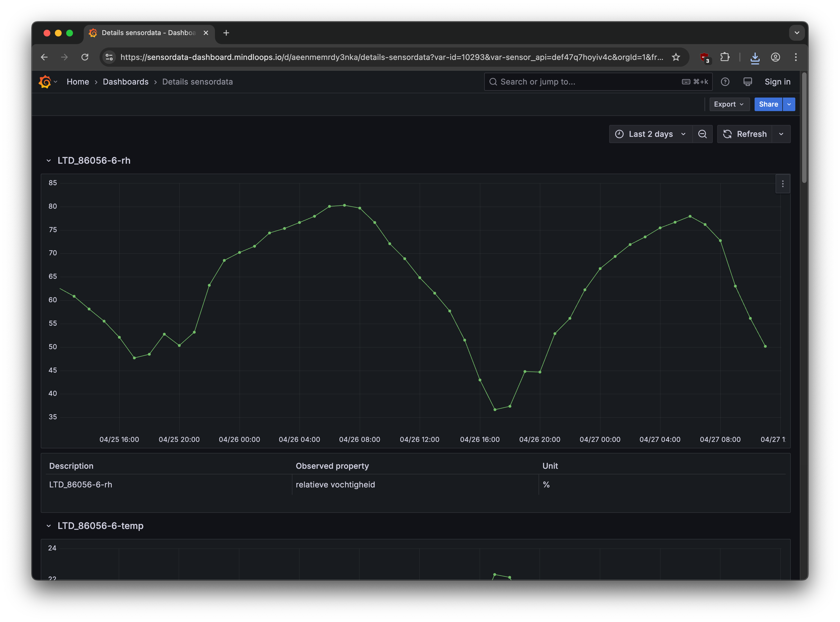Click the 35 y-axis label
Screen dimensions: 840x622
click(x=52, y=417)
